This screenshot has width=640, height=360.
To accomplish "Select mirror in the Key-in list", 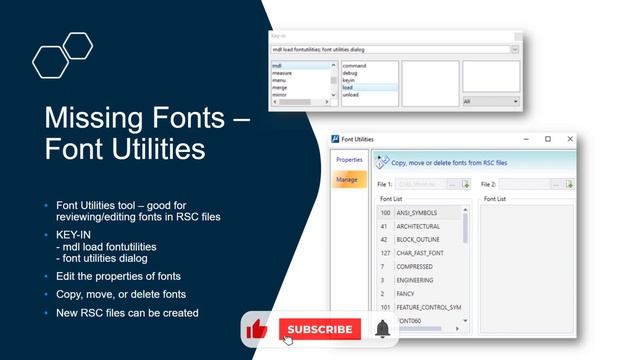I will click(301, 95).
